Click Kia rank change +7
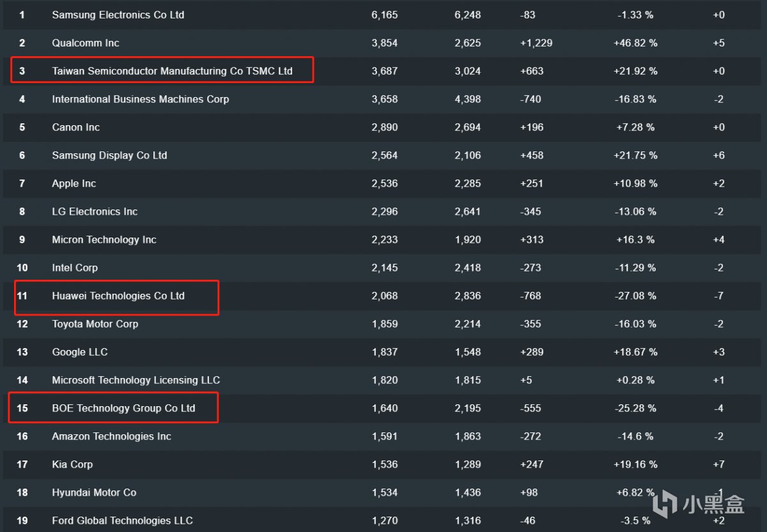Screen dimensions: 767x532 [719, 464]
